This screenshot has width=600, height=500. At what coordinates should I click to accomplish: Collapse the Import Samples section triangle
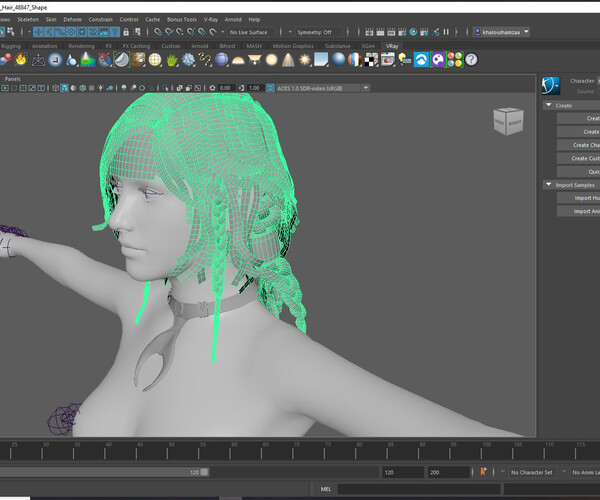point(548,185)
